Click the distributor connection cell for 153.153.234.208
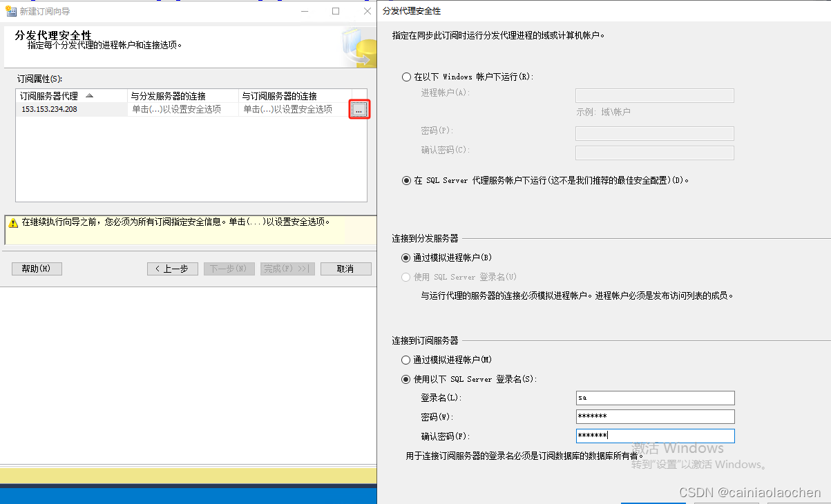This screenshot has width=831, height=504. pos(183,109)
